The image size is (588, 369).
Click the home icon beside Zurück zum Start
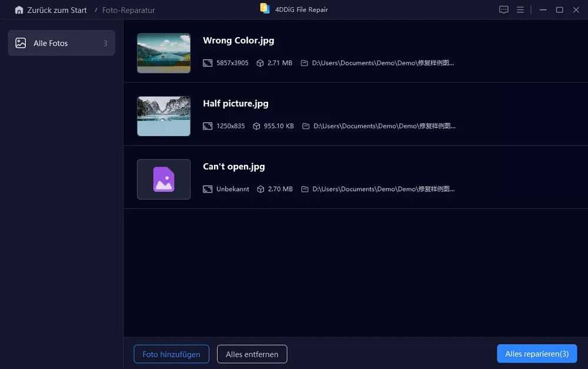(19, 10)
